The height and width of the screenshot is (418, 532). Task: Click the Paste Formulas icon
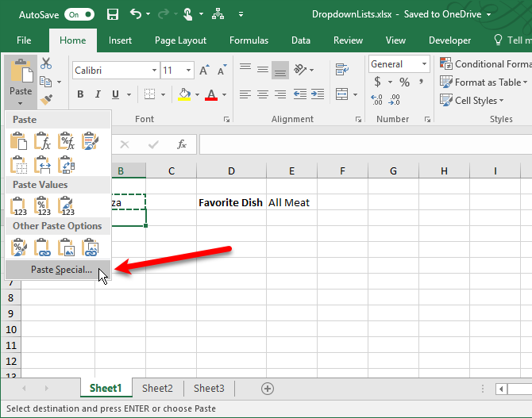[x=43, y=142]
